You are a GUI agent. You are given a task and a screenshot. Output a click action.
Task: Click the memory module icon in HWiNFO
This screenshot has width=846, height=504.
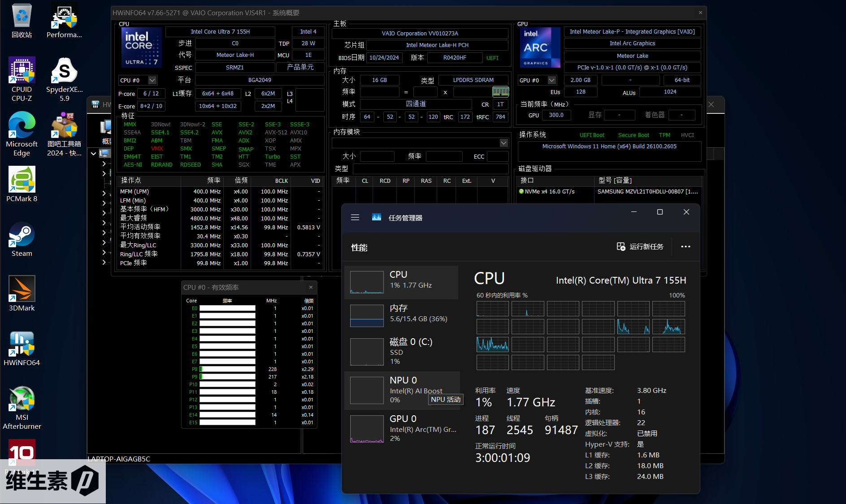coord(500,92)
